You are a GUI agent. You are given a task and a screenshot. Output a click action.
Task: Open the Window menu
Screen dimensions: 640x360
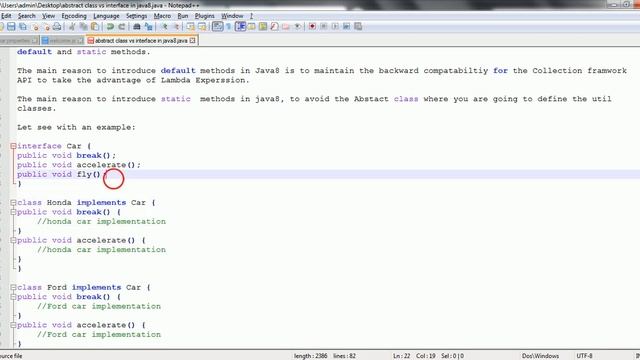pos(232,16)
